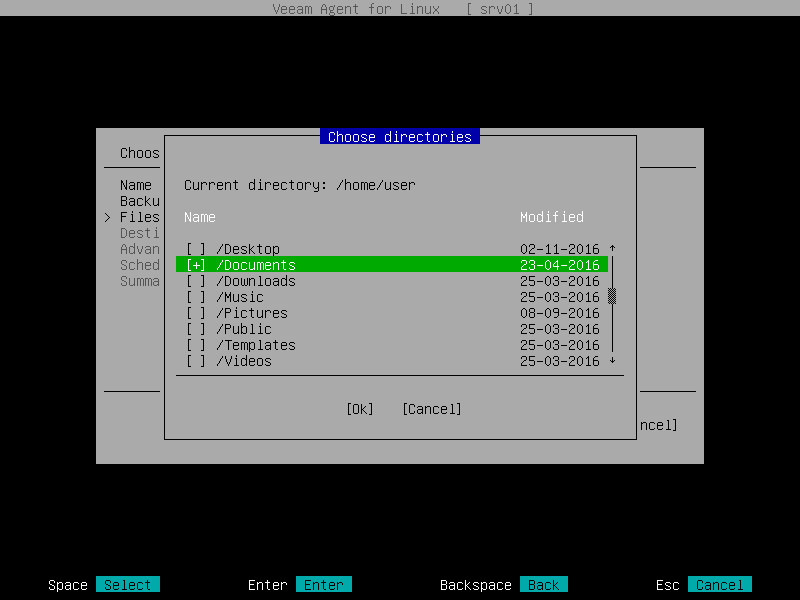This screenshot has height=600, width=800.
Task: Check the /Public directory checkbox
Action: [x=196, y=329]
